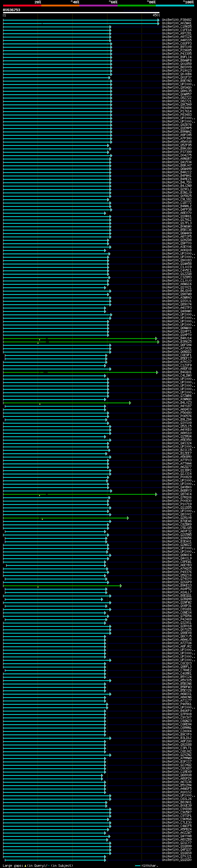Image resolution: width=197 pixels, height=868 pixels.
Task: Open hit UniRef100_A4RSS5
Action: [177, 40]
